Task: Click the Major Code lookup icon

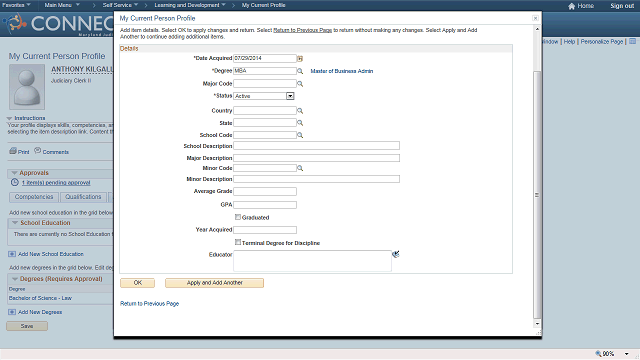Action: click(300, 84)
